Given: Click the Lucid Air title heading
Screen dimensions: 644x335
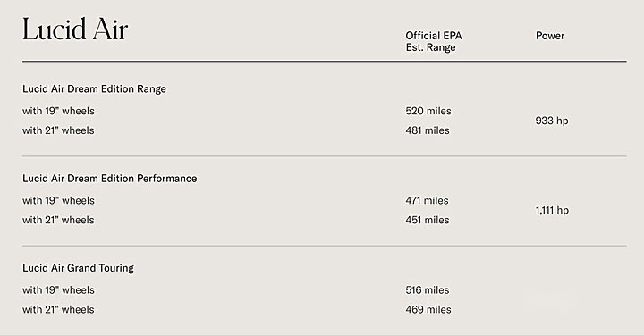Looking at the screenshot, I should click(x=75, y=29).
